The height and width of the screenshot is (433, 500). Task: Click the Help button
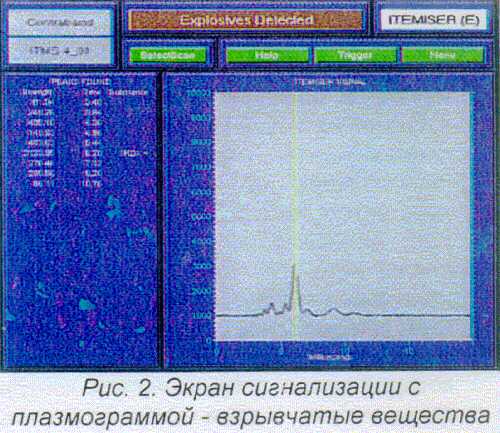267,55
